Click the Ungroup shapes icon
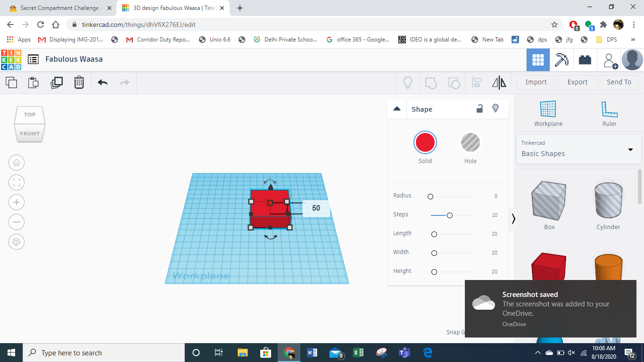Screen dimensions: 644x362 pos(454,83)
